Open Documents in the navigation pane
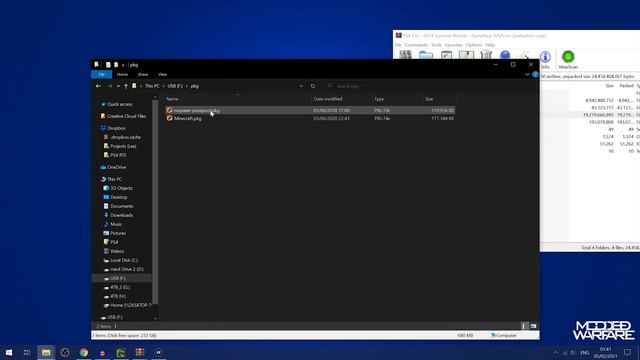 (122, 206)
